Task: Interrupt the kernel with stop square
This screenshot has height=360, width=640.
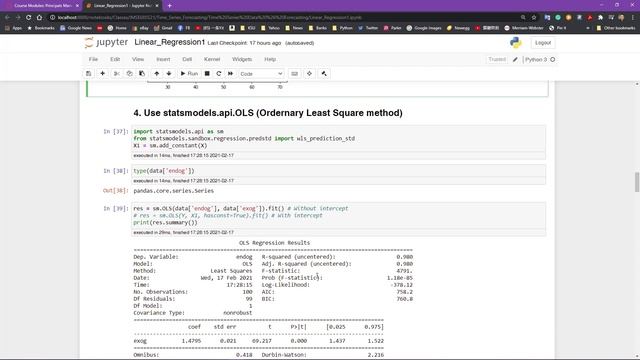Action: [x=207, y=73]
